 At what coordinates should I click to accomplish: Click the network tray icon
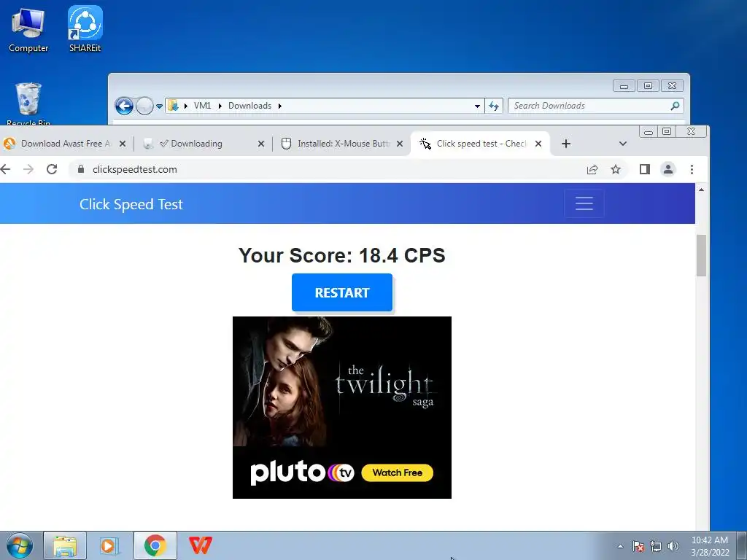[x=656, y=546]
